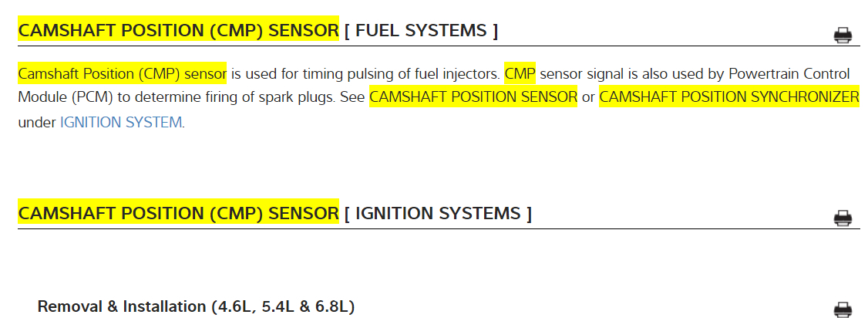Click the 'Module (PCM)' text
Viewport: 868px width, 318px height.
coord(59,97)
